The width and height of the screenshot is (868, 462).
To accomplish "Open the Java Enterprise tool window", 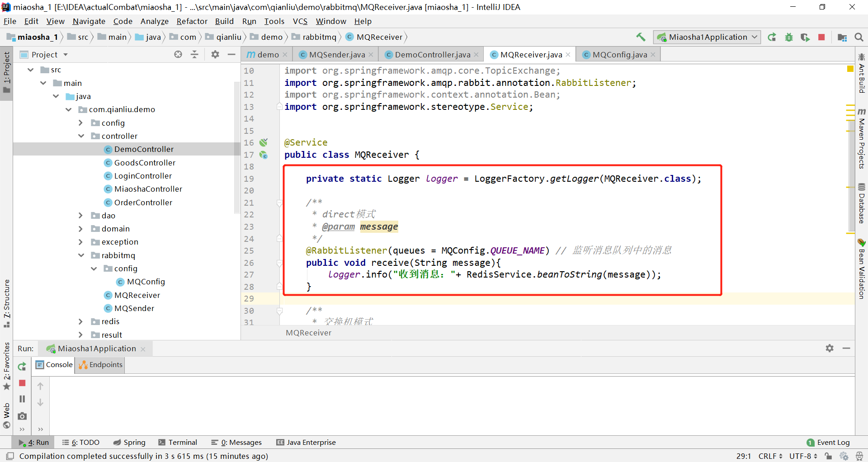I will 306,442.
